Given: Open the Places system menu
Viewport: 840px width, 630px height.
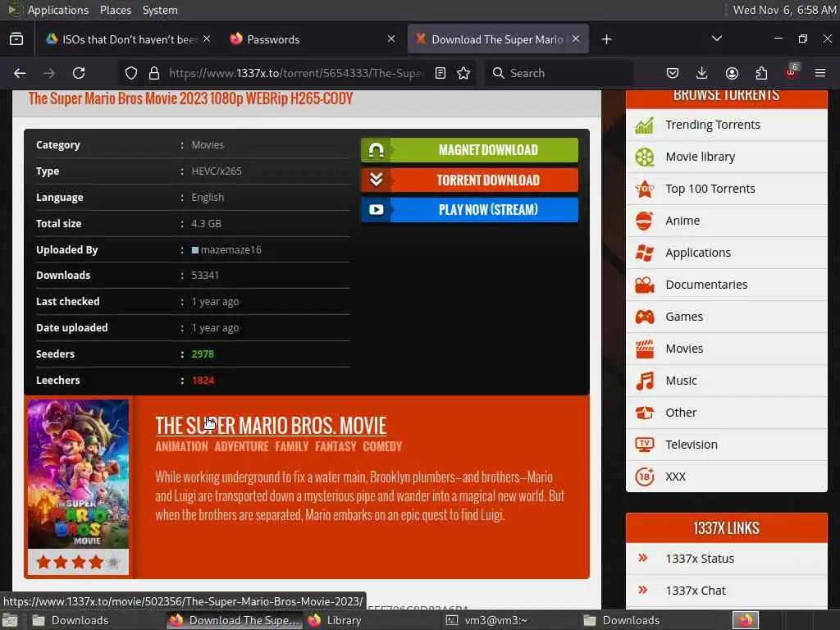Looking at the screenshot, I should click(x=115, y=10).
